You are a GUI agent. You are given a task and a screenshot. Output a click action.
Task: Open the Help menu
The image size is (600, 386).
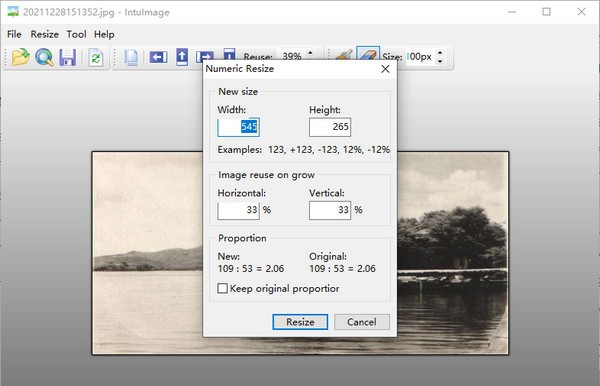coord(104,34)
